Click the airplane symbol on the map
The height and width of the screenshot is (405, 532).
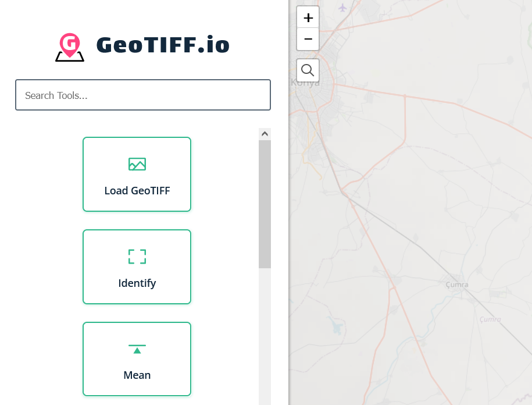(344, 9)
